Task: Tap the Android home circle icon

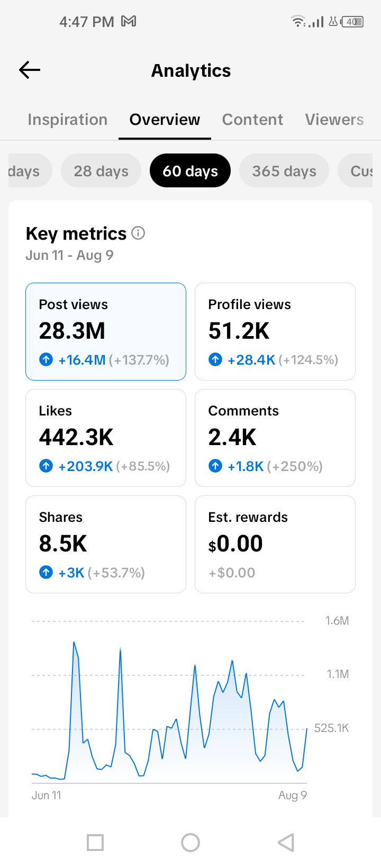Action: tap(190, 842)
